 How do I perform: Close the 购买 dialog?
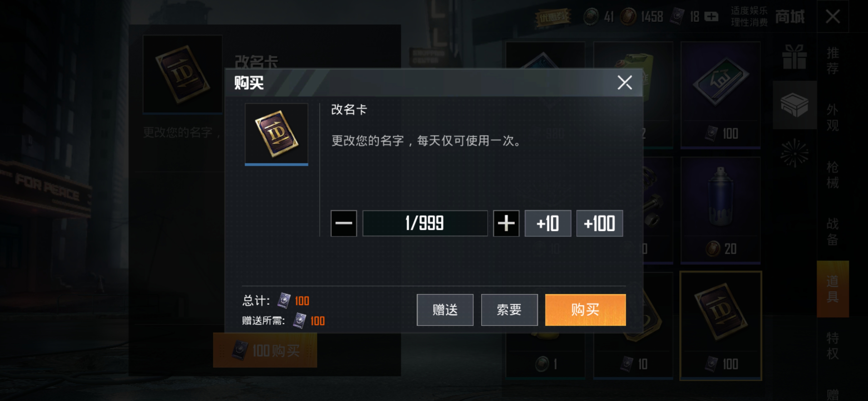tap(624, 83)
